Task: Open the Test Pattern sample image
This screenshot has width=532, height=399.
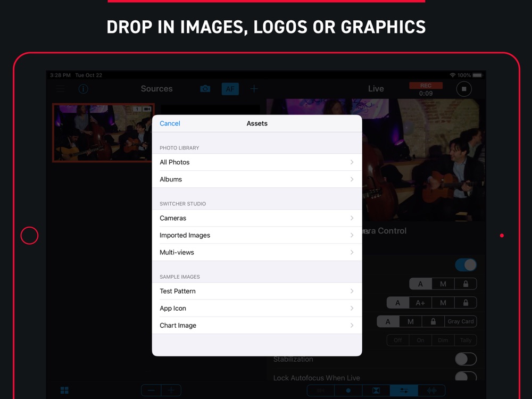Action: pos(257,291)
